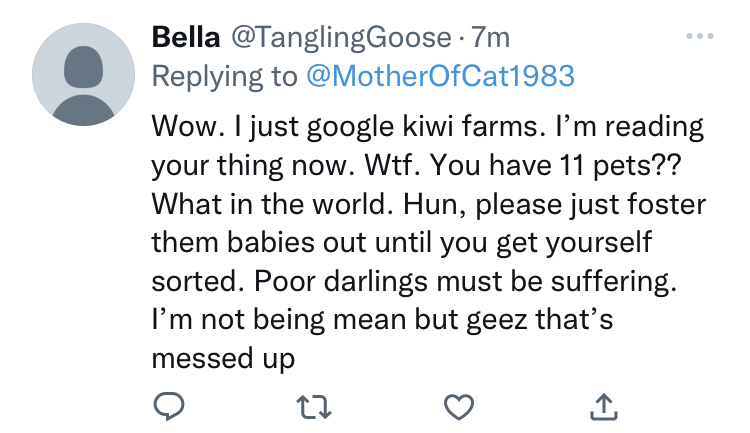Viewport: 750px width, 433px height.
Task: Open tweet permalink via the 7m timestamp
Action: [490, 37]
